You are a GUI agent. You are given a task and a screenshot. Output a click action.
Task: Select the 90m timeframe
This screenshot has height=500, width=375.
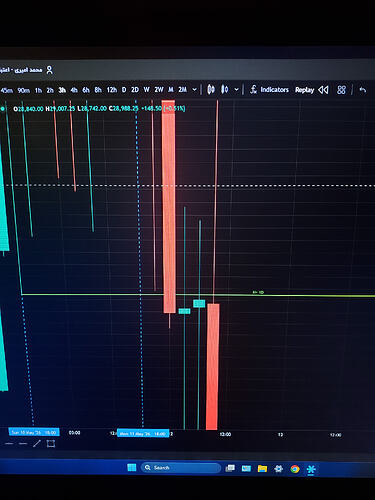point(24,90)
